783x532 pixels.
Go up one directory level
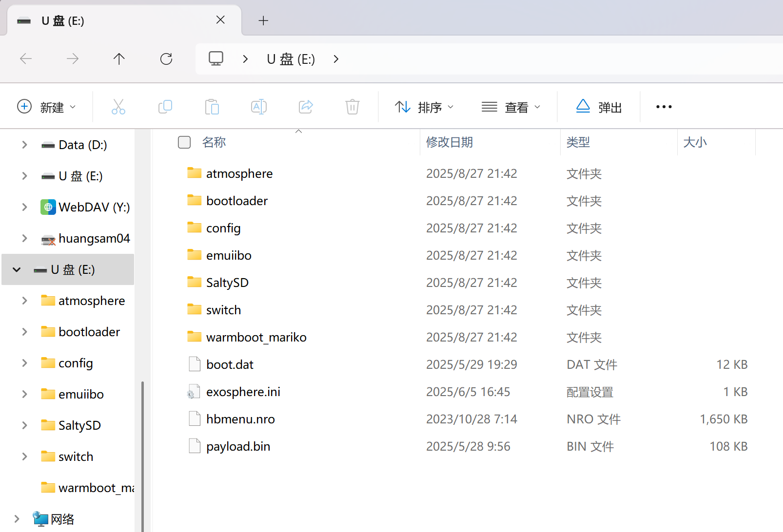119,59
